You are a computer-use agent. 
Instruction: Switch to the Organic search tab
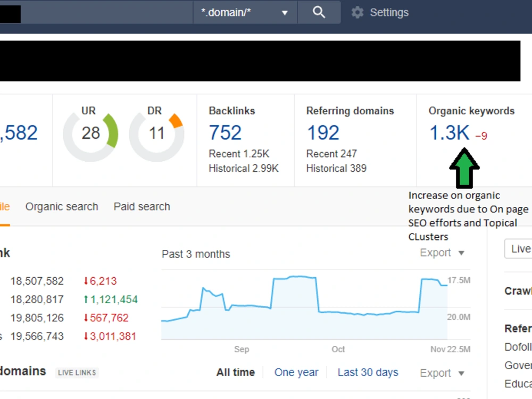[62, 206]
